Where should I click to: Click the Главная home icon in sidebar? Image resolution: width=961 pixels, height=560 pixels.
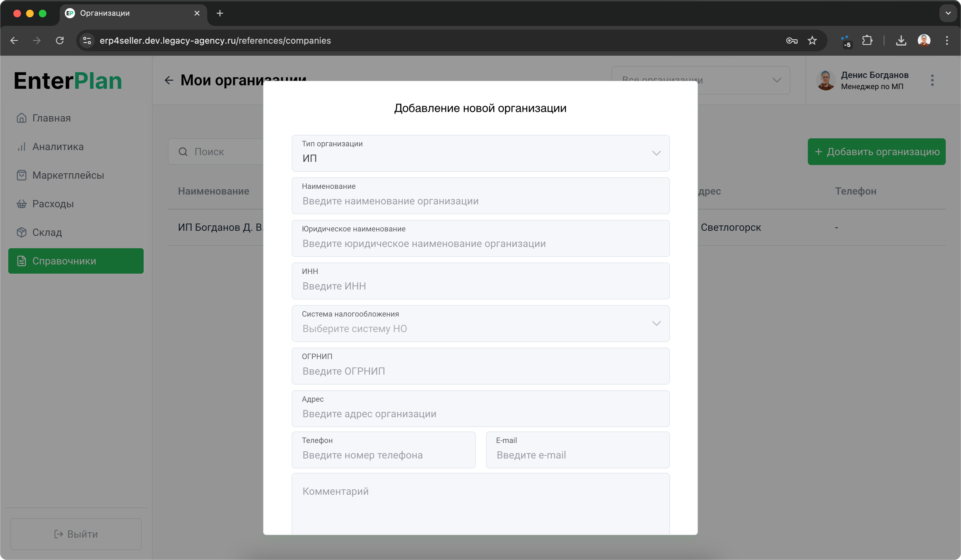point(21,118)
